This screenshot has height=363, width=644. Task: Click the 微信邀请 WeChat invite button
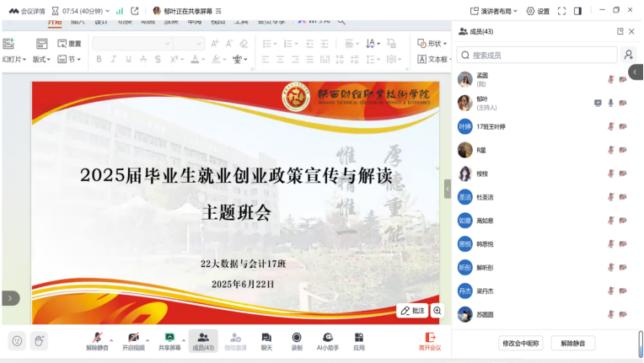pyautogui.click(x=235, y=341)
